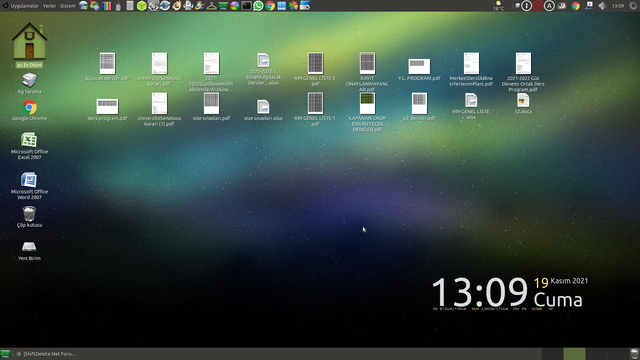Viewport: 640px width, 360px height.
Task: Click the rainbow color stripes launcher
Action: (107, 6)
